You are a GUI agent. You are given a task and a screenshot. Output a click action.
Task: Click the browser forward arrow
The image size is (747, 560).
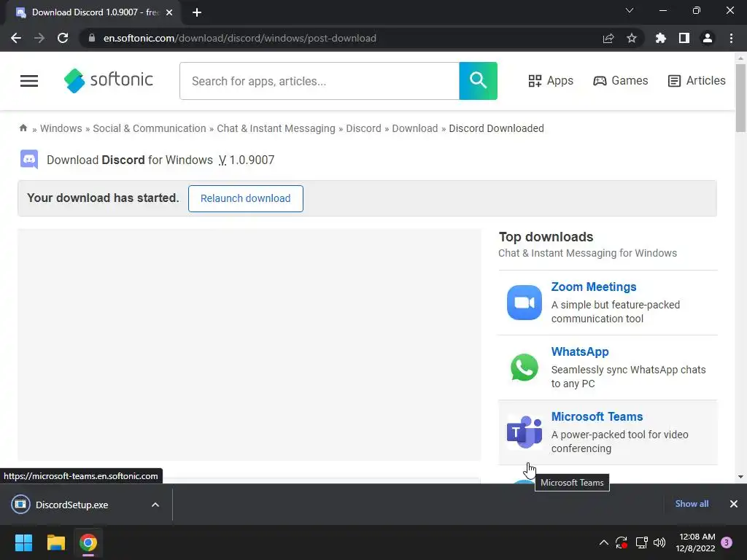coord(39,38)
